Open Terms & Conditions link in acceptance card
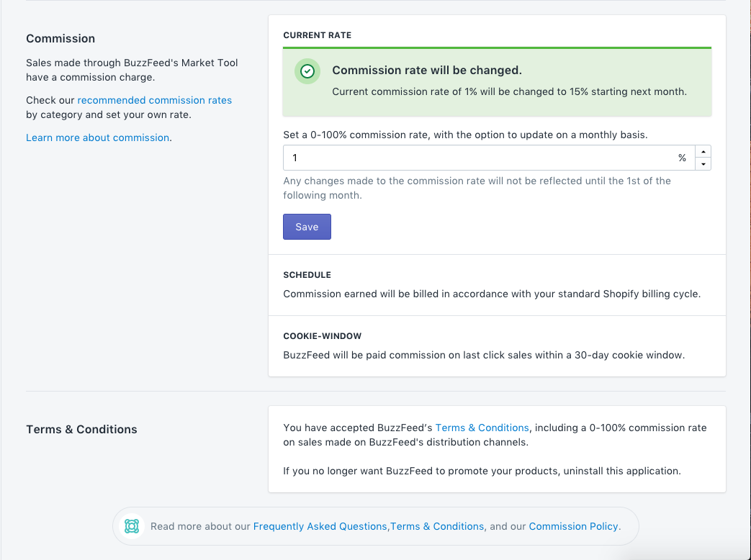The height and width of the screenshot is (560, 751). pos(482,428)
